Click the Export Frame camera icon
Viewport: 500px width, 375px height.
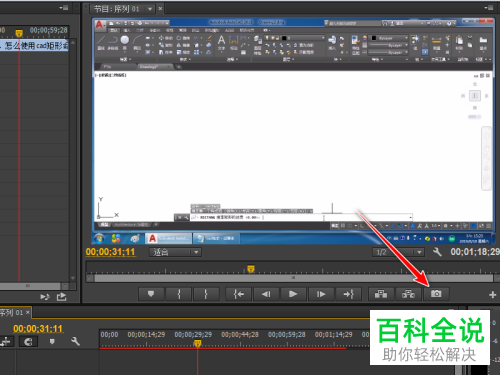[x=436, y=294]
